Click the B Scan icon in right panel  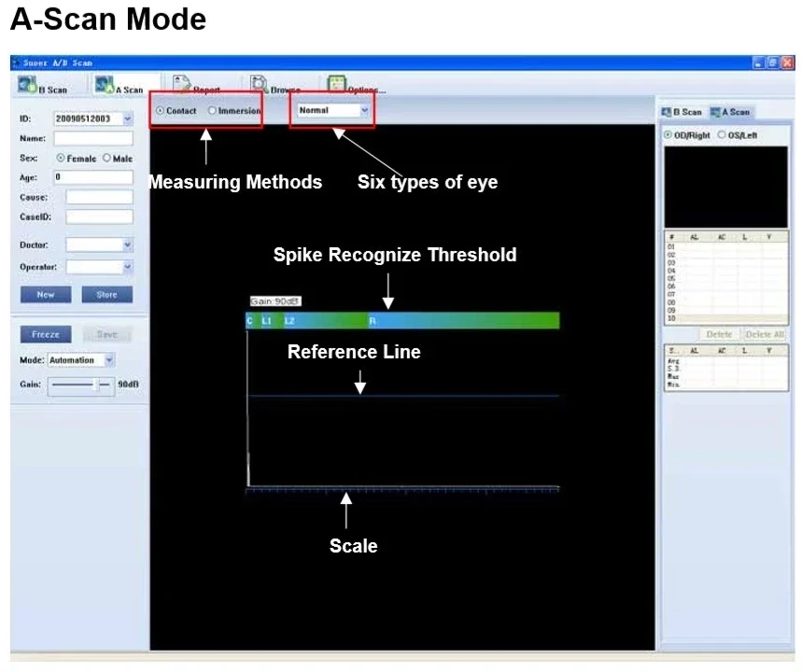[x=666, y=112]
